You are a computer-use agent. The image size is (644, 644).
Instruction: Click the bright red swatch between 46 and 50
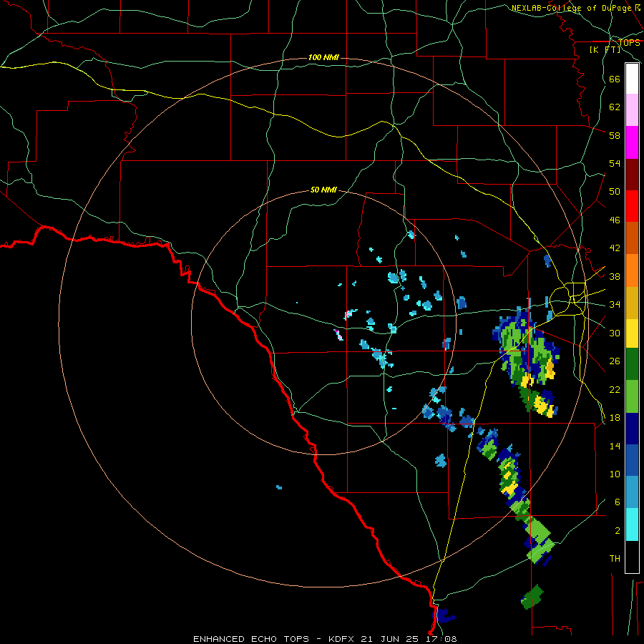[632, 206]
